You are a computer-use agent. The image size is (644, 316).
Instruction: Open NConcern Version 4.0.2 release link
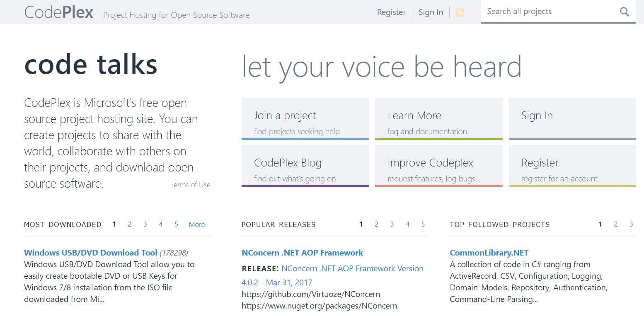pos(332,275)
